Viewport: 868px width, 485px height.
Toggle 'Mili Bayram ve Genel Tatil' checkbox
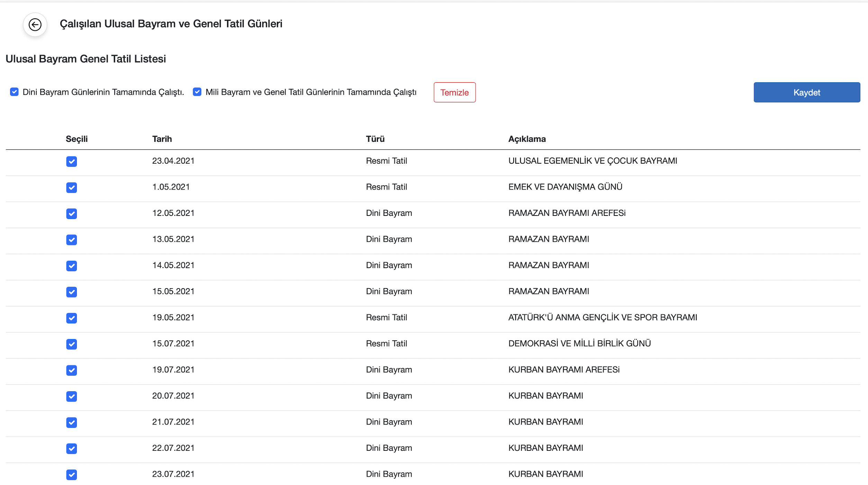click(x=197, y=92)
